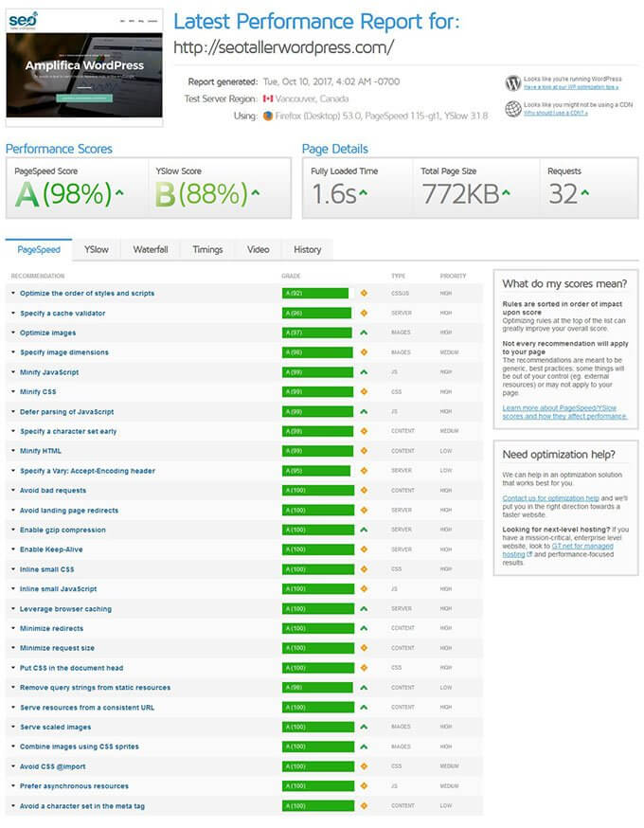Click the YSlow Score up arrow
644x828 pixels.
[x=256, y=192]
